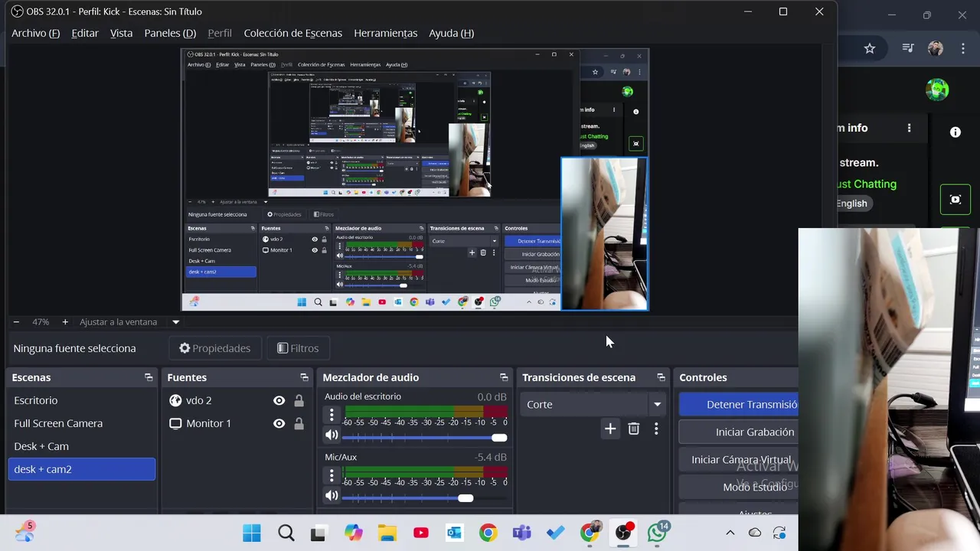The image size is (980, 551).
Task: Open Microsoft Teams from the taskbar
Action: coord(522,533)
